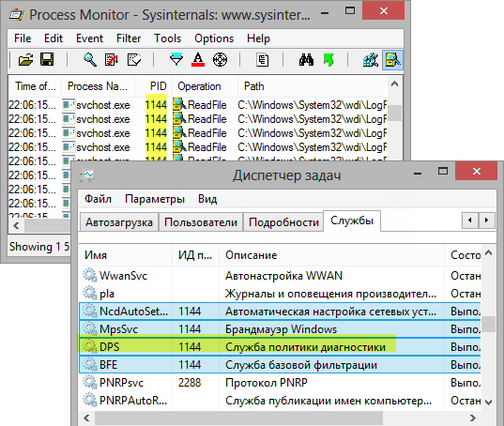Select the include-process-from-window crosshair icon
Screen dimensions: 504x426
220,60
